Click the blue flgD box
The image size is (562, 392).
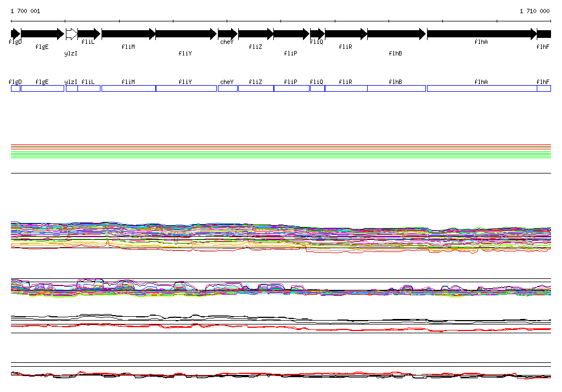15,88
